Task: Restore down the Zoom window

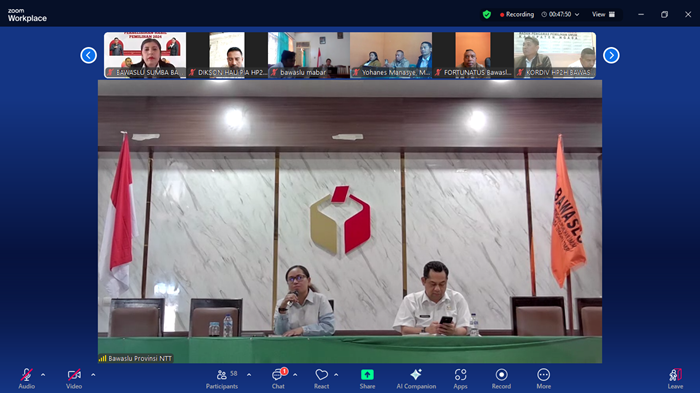Action: point(664,14)
